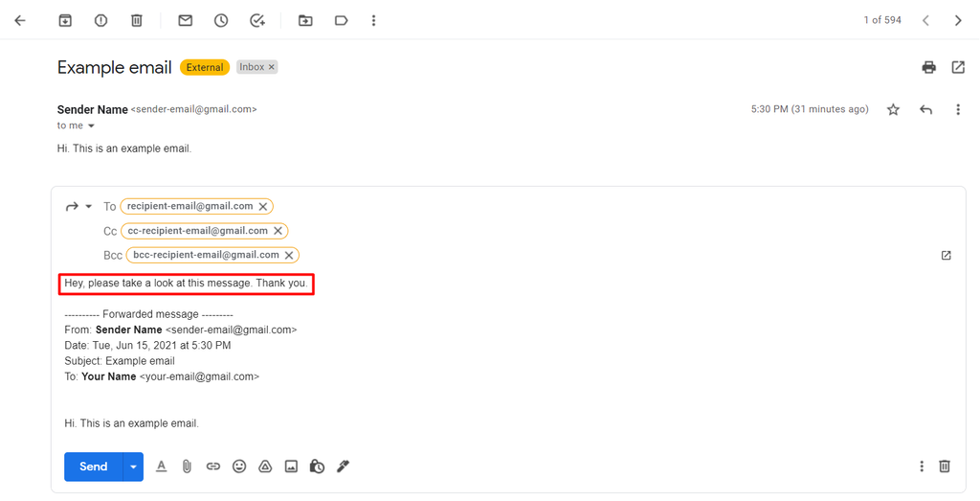
Task: Insert files using Google Drive
Action: [266, 466]
